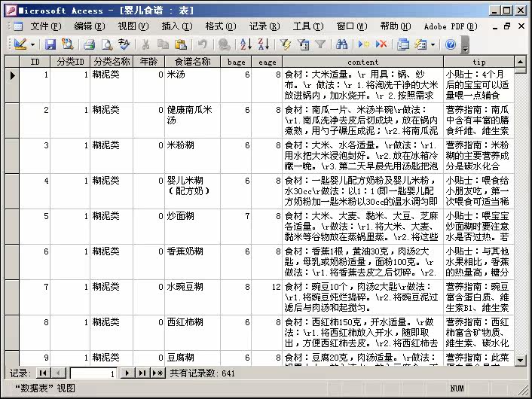Viewport: 532px width, 399px height.
Task: Select the 分类ID column header
Action: click(70, 62)
